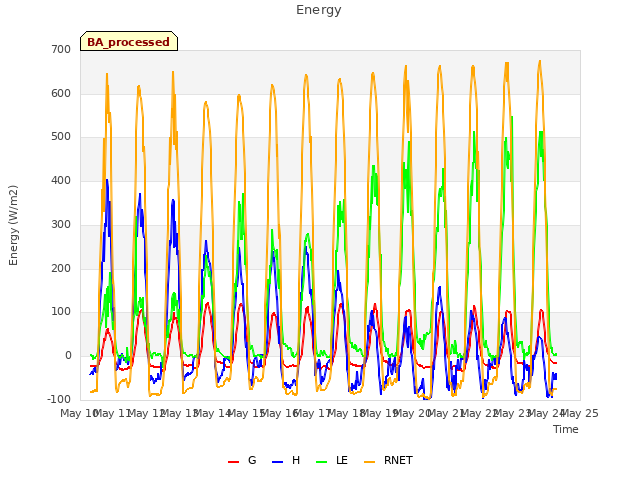Click the y-axis value 200
This screenshot has width=640, height=480.
(61, 269)
